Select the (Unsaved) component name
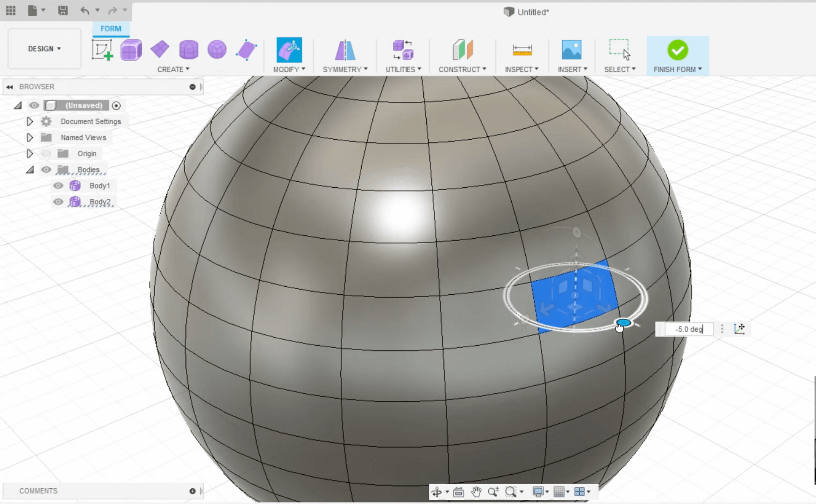816x504 pixels. pyautogui.click(x=84, y=105)
